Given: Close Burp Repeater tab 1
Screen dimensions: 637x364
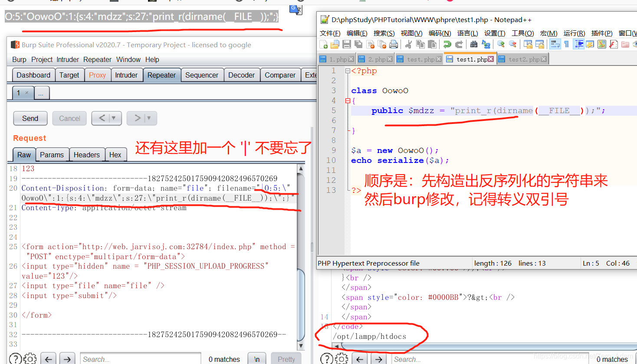Looking at the screenshot, I should 27,93.
